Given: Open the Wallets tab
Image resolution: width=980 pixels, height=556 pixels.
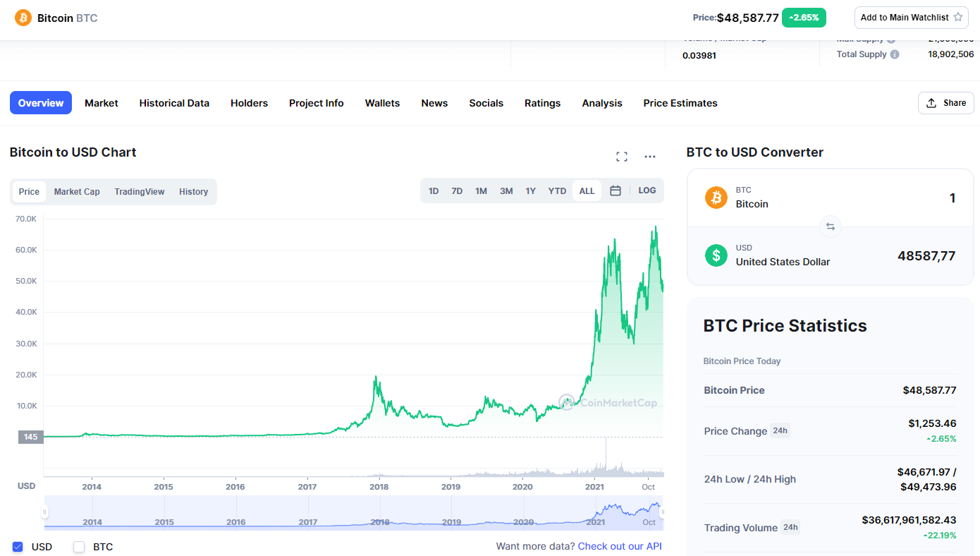Looking at the screenshot, I should tap(382, 103).
